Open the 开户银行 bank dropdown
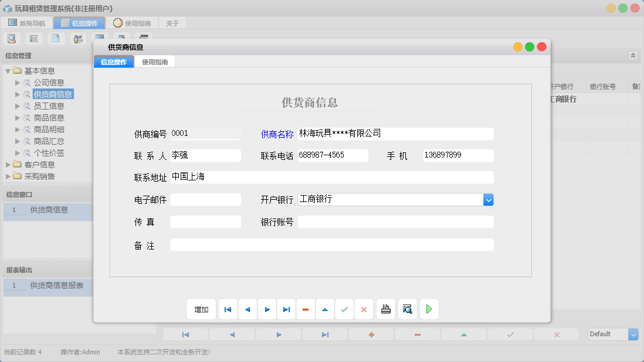This screenshot has width=644, height=362. (x=489, y=199)
